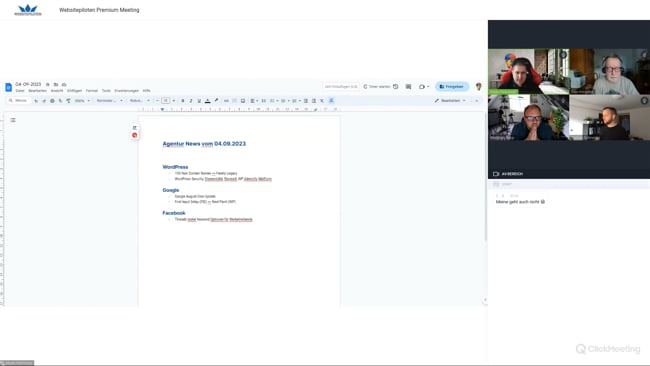Increase font size with plus button
The image size is (650, 366).
pos(174,101)
